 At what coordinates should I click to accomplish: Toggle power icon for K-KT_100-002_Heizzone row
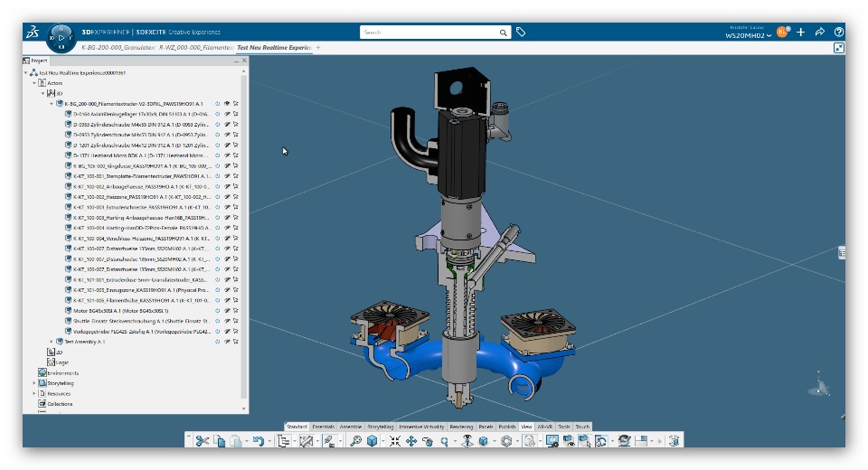[218, 196]
